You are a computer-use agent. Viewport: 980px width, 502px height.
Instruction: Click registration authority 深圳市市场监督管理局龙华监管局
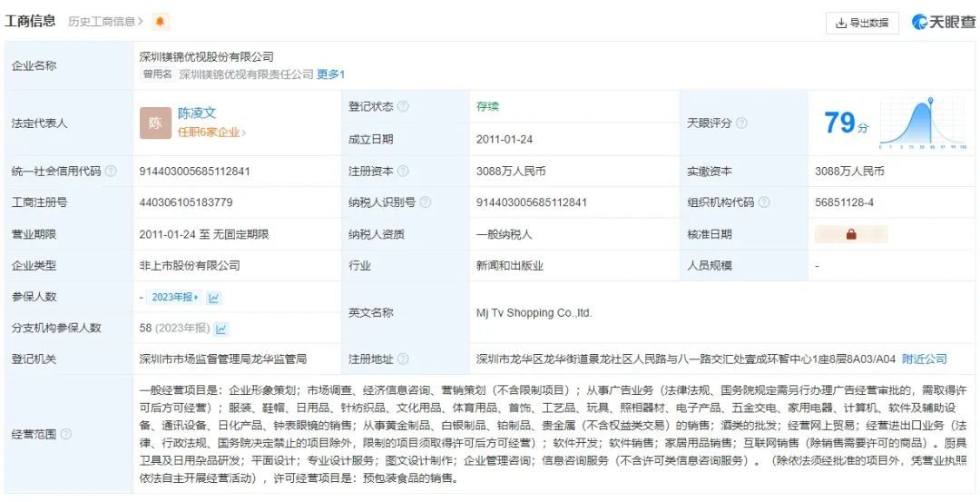223,359
